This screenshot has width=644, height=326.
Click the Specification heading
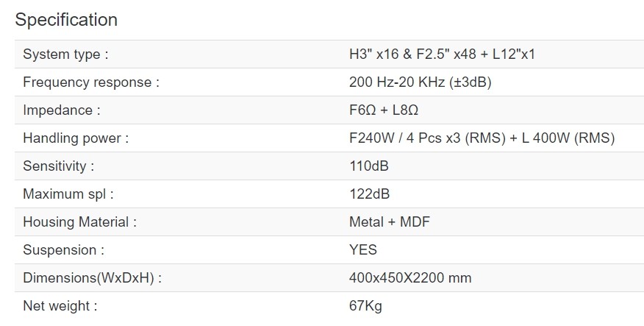66,20
